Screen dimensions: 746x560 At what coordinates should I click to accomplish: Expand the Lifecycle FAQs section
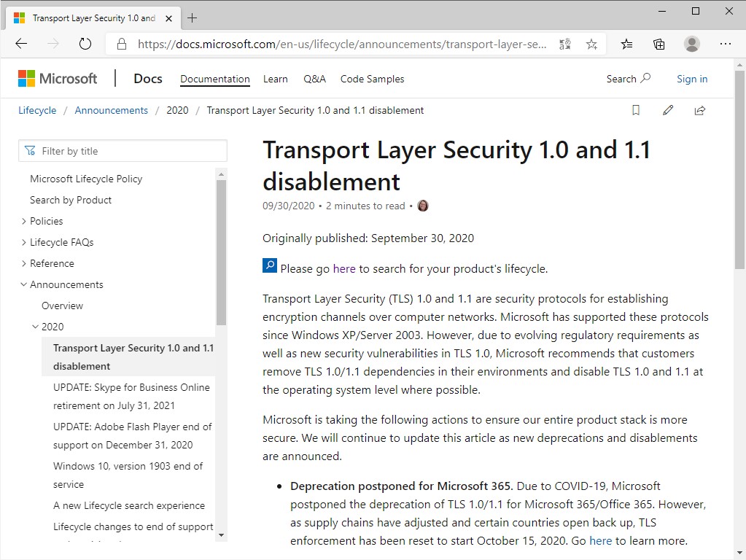coord(24,242)
